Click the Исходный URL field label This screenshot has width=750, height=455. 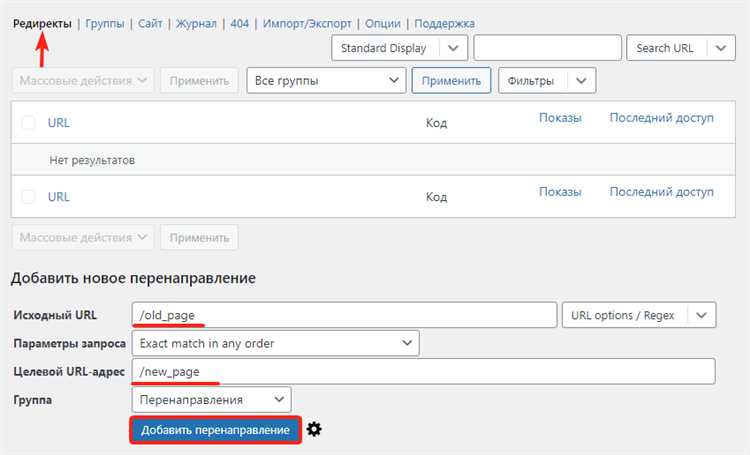point(55,315)
